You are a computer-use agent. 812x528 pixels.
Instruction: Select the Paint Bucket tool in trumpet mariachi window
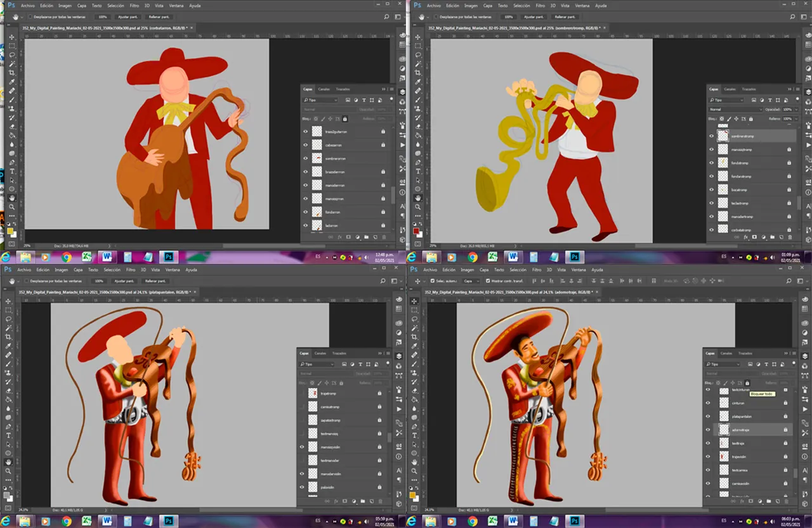[418, 136]
